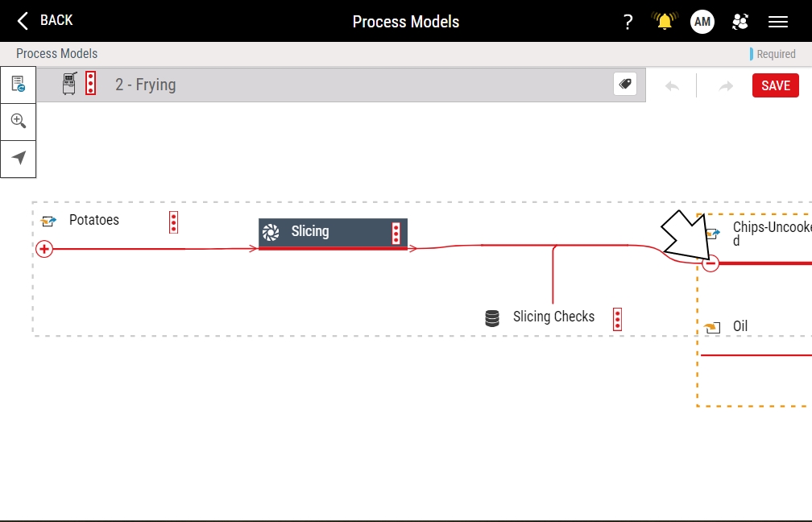Screen dimensions: 812x522
Task: Open the hamburger main menu
Action: (778, 22)
